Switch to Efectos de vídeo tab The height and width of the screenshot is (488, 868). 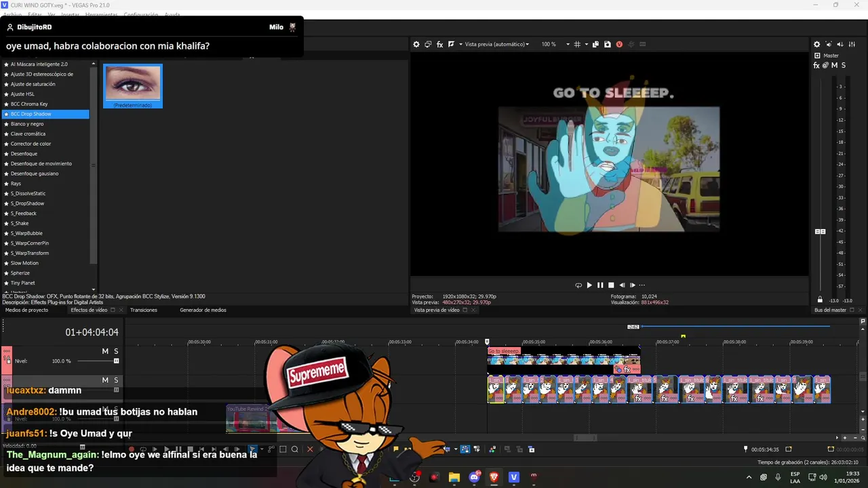point(89,310)
